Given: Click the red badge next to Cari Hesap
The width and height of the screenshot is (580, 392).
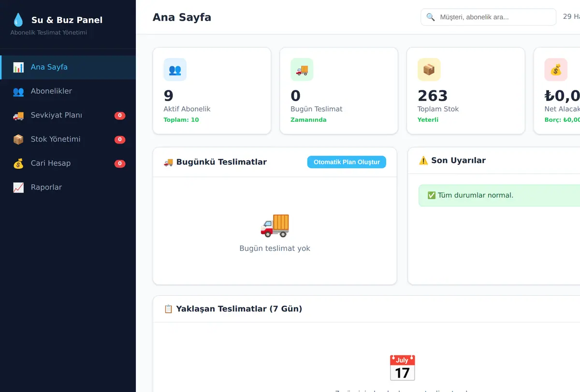Looking at the screenshot, I should (120, 164).
